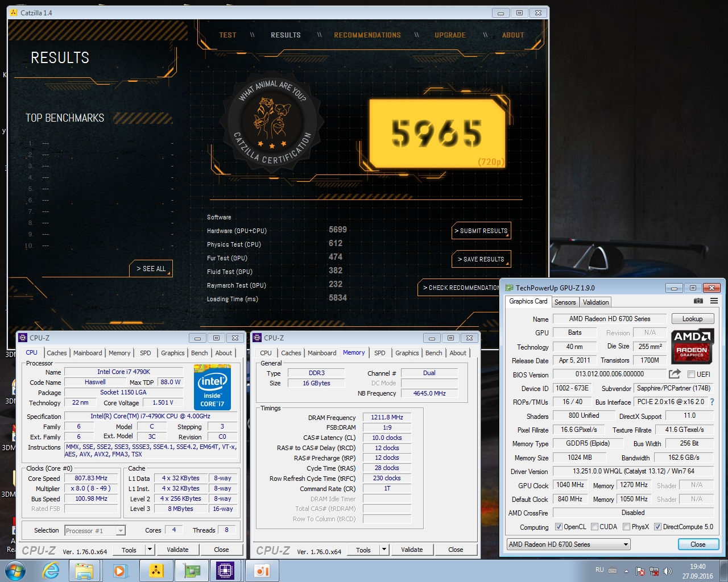Toggle the DirectCompute 5.0 checkbox
728x582 pixels.
tap(657, 527)
